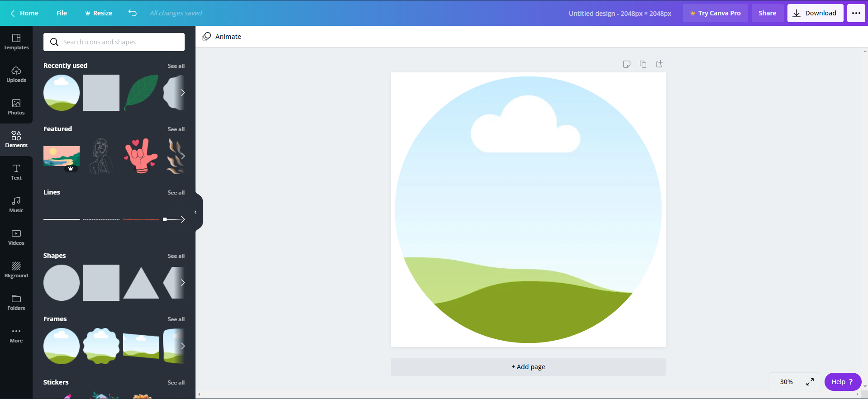This screenshot has width=868, height=399.
Task: Click the undo arrow icon
Action: click(x=132, y=13)
